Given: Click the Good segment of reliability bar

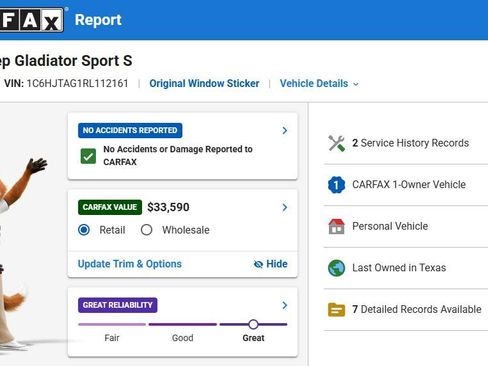Looking at the screenshot, I should pyautogui.click(x=183, y=324).
